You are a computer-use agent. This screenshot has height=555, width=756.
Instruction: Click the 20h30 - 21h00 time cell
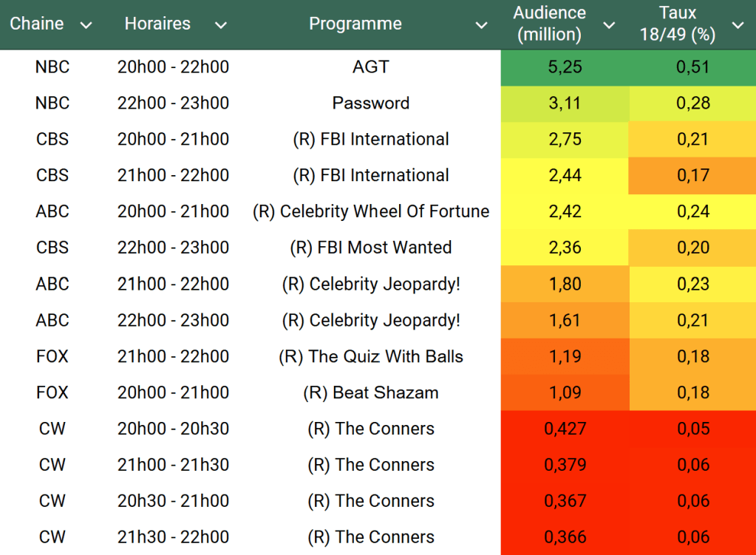pos(173,502)
